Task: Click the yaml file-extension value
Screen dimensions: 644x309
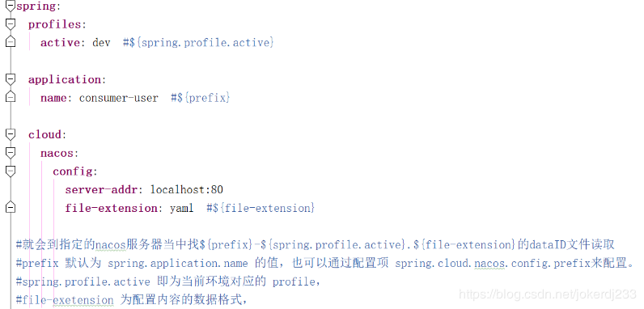Action: [181, 209]
